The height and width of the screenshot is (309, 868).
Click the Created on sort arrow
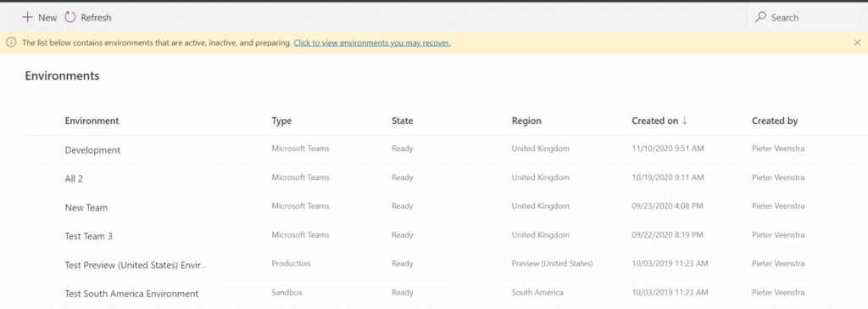coord(685,121)
